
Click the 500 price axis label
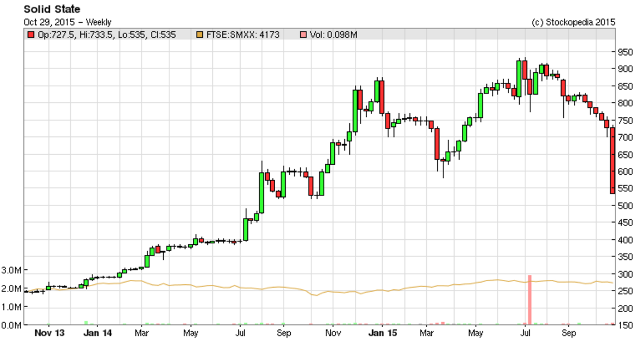[625, 205]
